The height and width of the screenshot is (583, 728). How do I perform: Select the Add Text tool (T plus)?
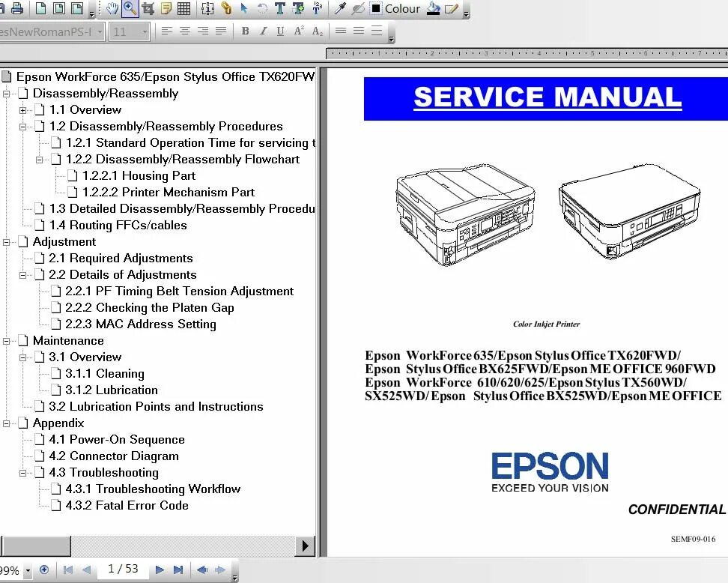(x=299, y=8)
